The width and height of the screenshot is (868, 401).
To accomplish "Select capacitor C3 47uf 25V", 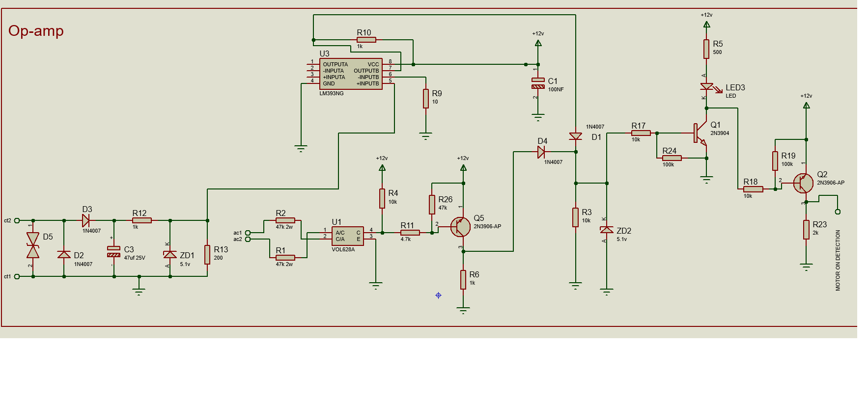I will (113, 252).
